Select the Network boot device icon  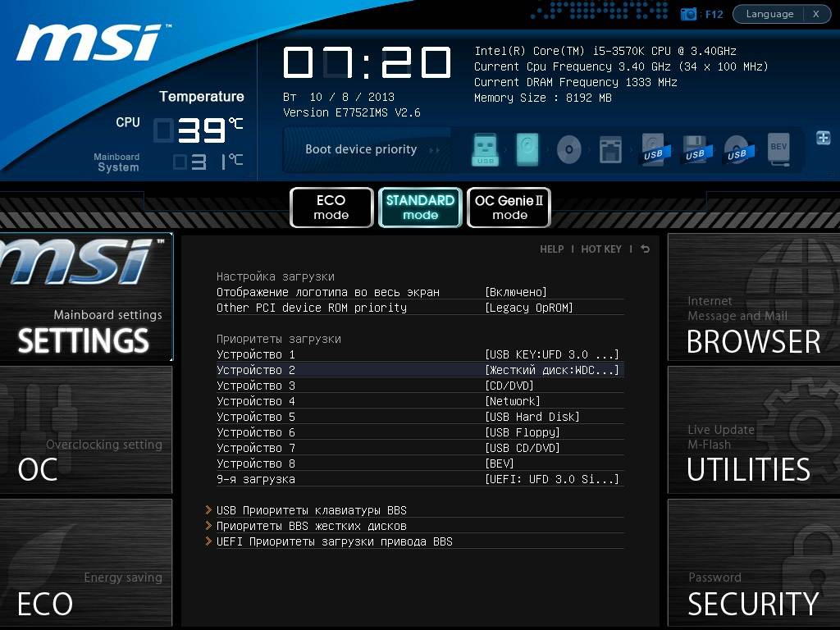[610, 150]
